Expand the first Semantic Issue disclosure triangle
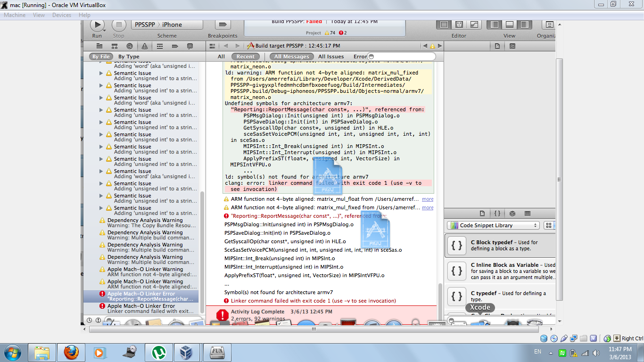 [x=101, y=73]
